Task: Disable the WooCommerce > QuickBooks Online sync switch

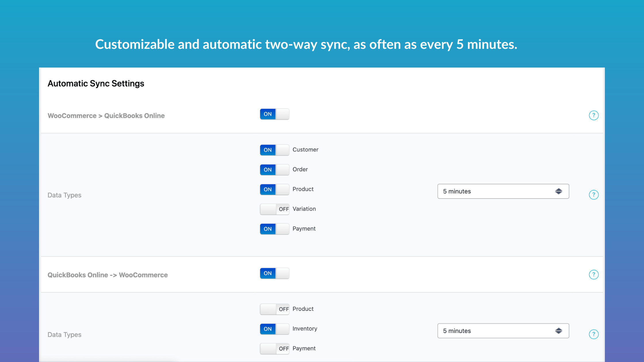Action: [x=274, y=114]
